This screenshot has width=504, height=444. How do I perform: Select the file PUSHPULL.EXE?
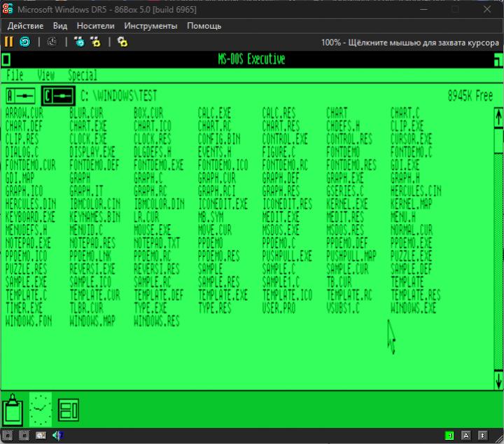pos(287,256)
